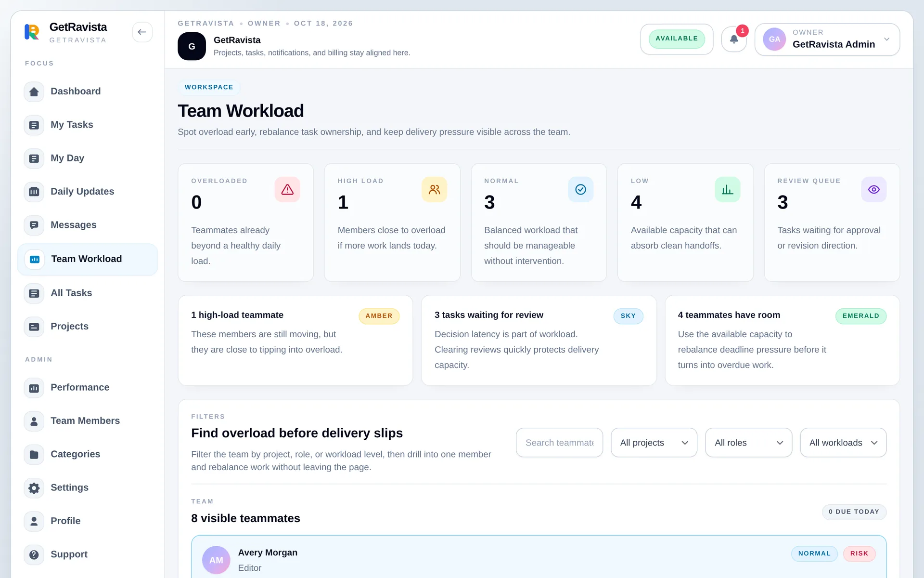This screenshot has width=924, height=578.
Task: Toggle the Available status pill
Action: 677,39
